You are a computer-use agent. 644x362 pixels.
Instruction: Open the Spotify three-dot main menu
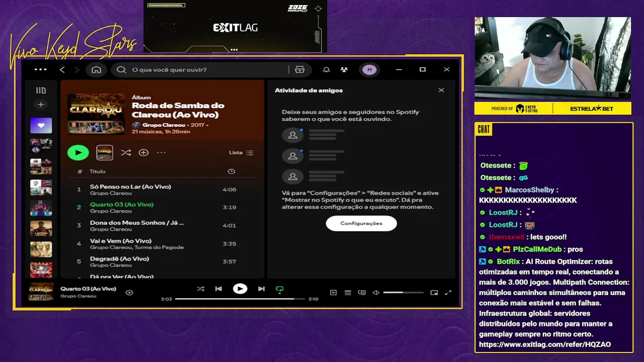pyautogui.click(x=40, y=69)
